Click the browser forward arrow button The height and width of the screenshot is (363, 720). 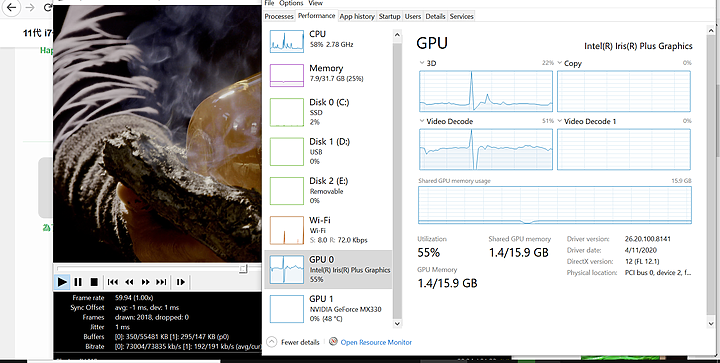point(29,7)
